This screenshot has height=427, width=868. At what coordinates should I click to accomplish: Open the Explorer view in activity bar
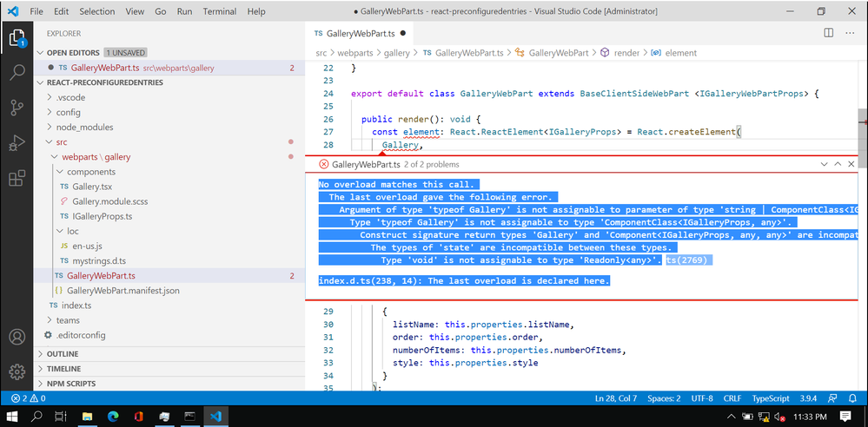(x=17, y=38)
